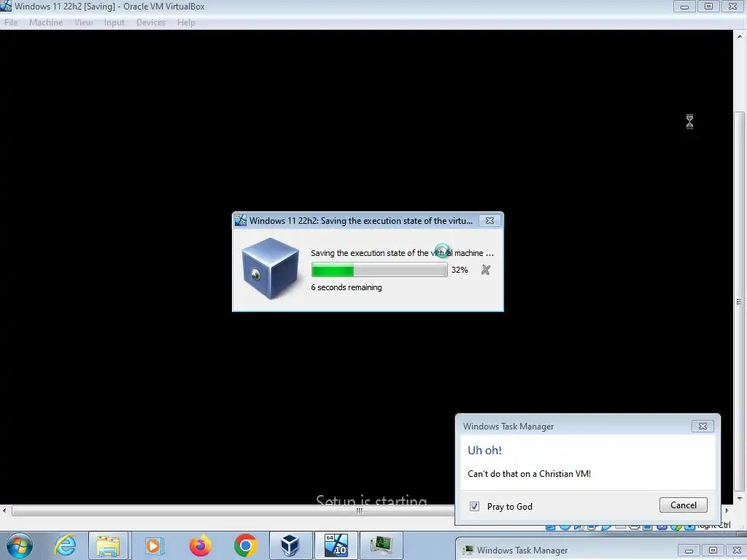Click the Task Manager window title icon
Viewport: 747px width, 560px height.
468,550
